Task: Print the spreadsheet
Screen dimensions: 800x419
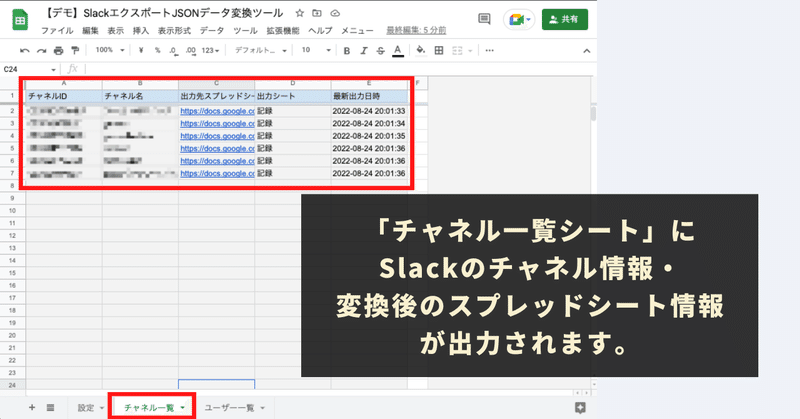Action: [59, 51]
